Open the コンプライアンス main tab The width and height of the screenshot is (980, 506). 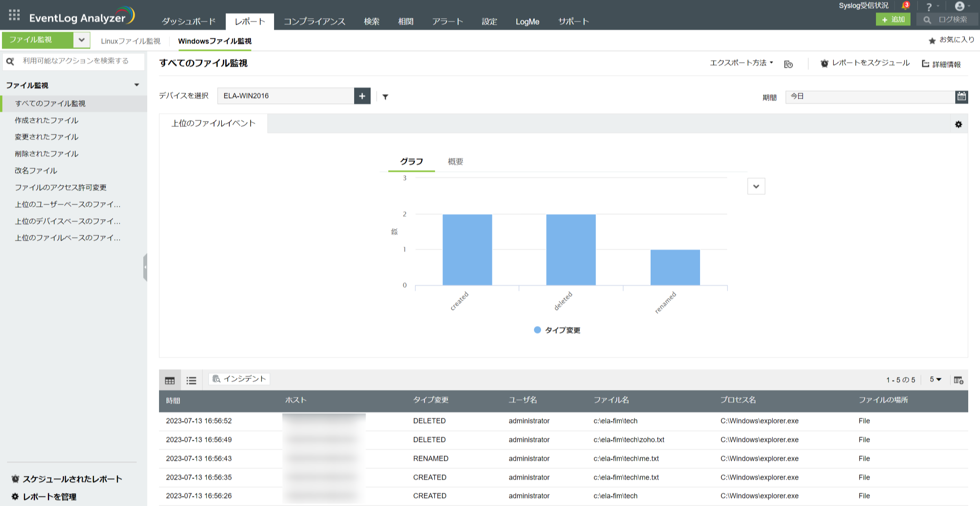[314, 22]
